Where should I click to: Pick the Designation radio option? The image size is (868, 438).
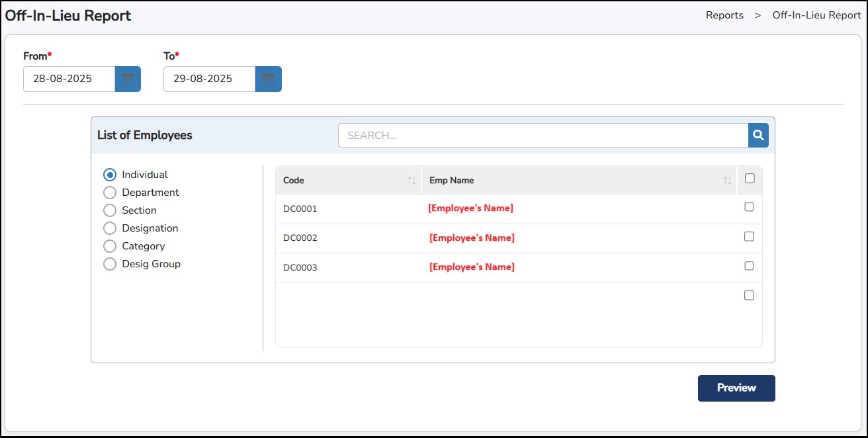(x=110, y=228)
